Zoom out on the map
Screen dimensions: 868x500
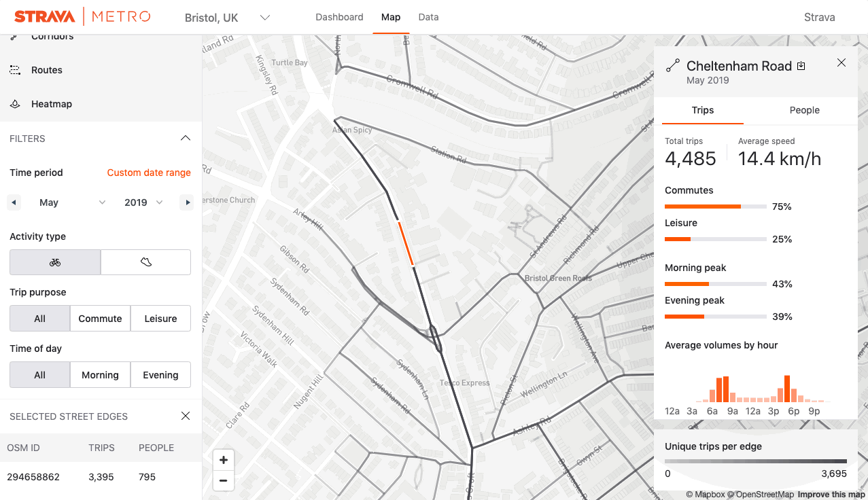[x=224, y=482]
